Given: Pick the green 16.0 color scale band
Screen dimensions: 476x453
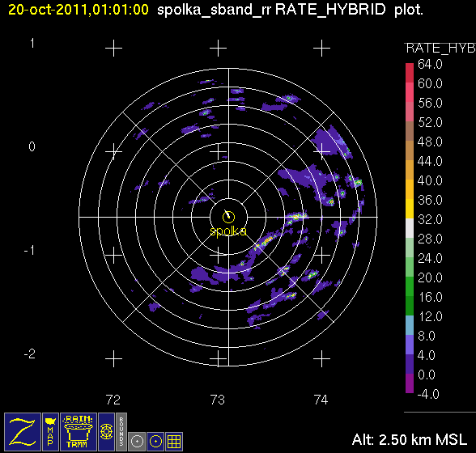Looking at the screenshot, I should click(x=410, y=306).
